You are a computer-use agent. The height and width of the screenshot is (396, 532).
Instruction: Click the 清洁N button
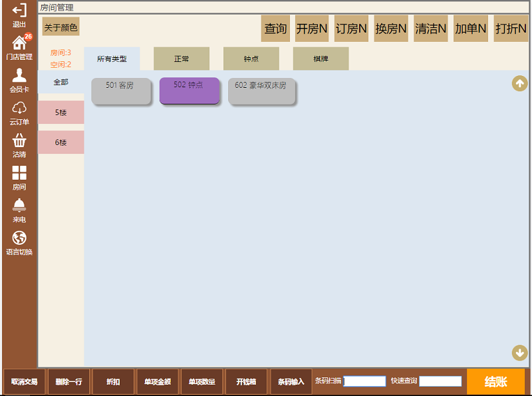point(430,29)
